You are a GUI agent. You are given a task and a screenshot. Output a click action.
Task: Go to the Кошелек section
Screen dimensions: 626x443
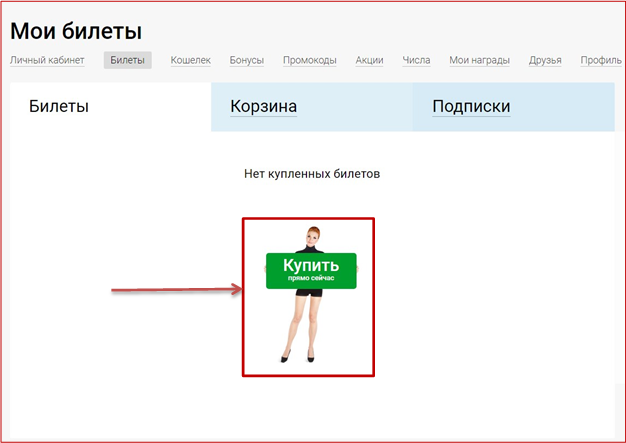190,60
